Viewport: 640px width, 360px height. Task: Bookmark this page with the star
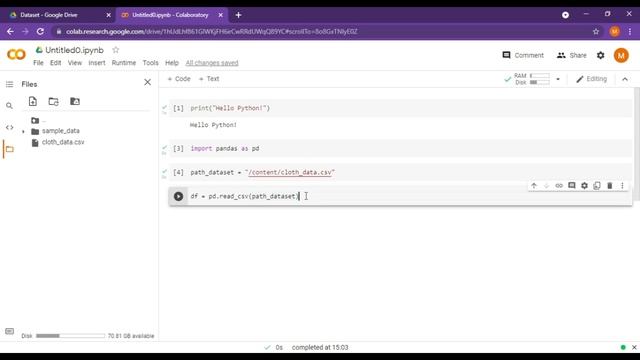(x=596, y=31)
